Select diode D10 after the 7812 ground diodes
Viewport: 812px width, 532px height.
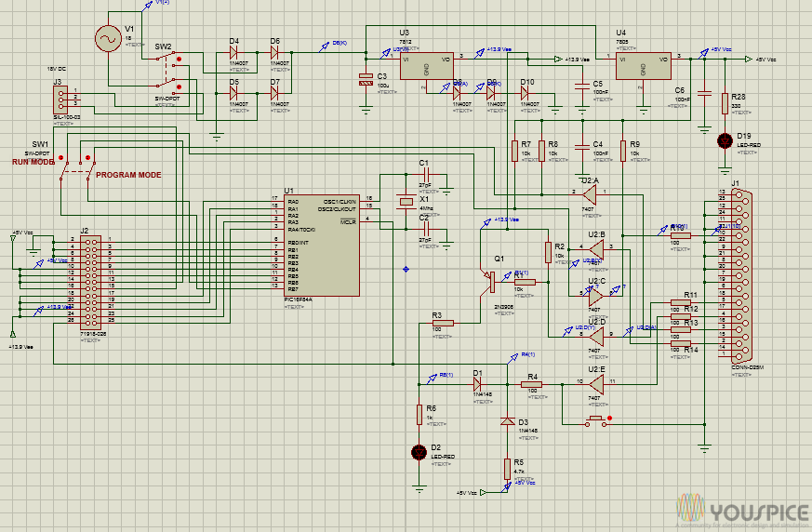524,93
